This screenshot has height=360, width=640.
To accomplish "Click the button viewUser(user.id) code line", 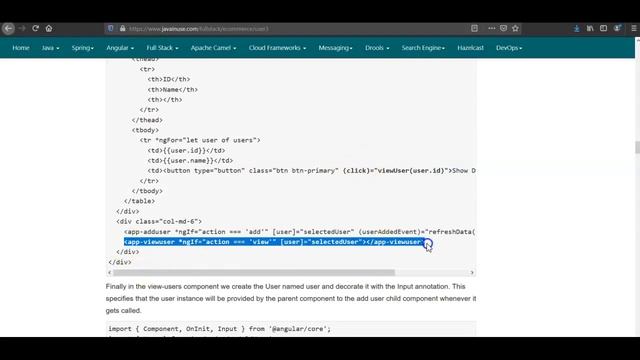I will 311,171.
